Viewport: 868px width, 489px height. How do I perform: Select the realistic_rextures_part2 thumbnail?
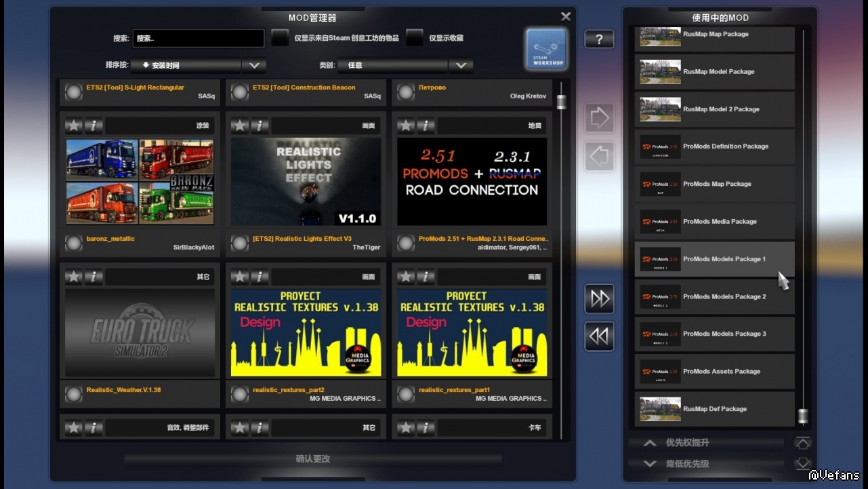coord(306,332)
